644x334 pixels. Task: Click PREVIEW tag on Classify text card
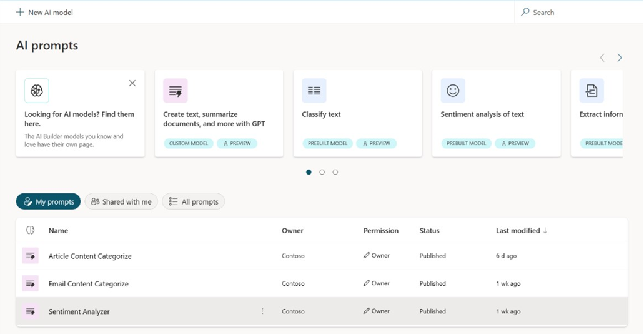click(x=376, y=144)
